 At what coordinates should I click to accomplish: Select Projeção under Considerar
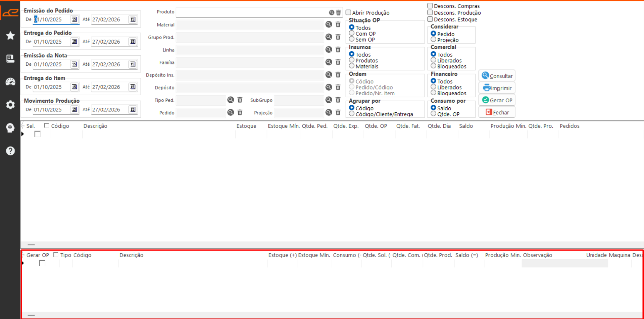coord(434,40)
